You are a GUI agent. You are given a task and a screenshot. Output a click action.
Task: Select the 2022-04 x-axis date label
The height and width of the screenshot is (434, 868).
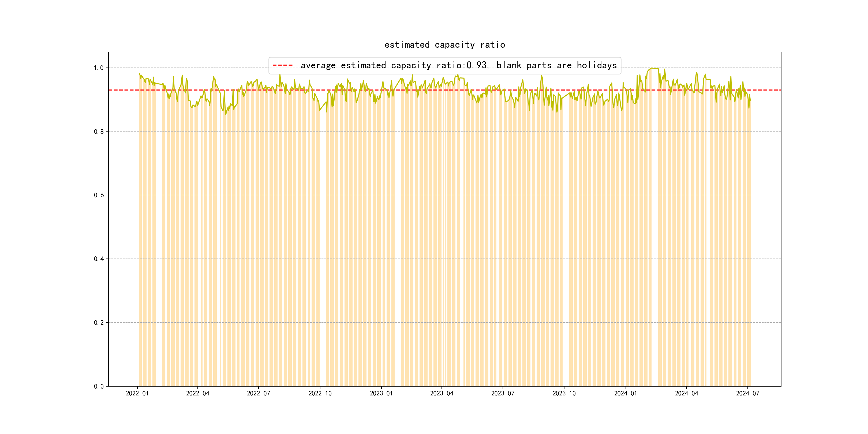coord(198,394)
